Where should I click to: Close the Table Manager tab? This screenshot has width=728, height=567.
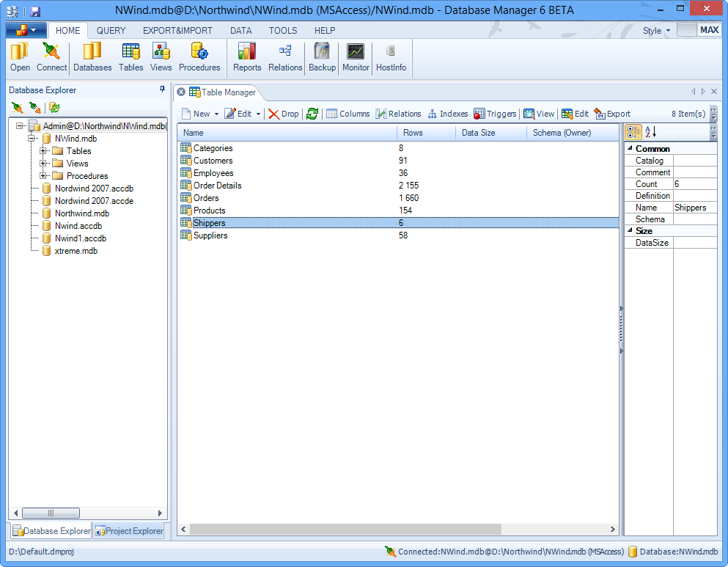click(x=181, y=92)
